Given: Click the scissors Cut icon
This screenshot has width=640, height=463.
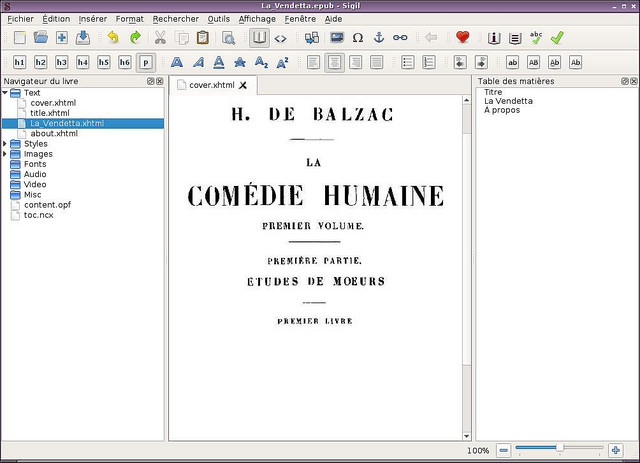Looking at the screenshot, I should [160, 38].
